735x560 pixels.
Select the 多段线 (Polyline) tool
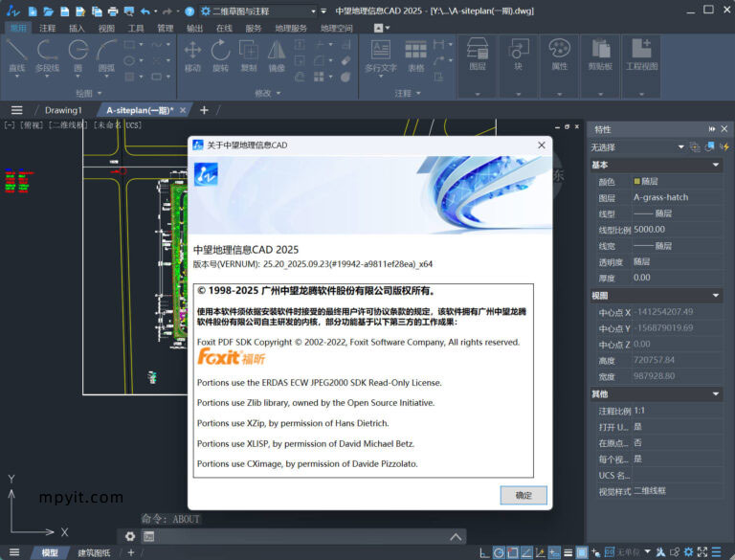(47, 55)
